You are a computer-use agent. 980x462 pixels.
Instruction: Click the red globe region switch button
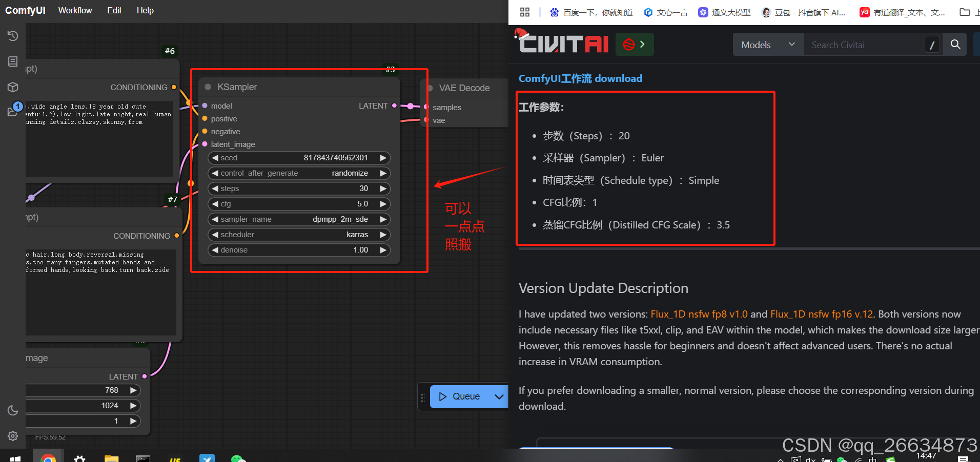[635, 45]
